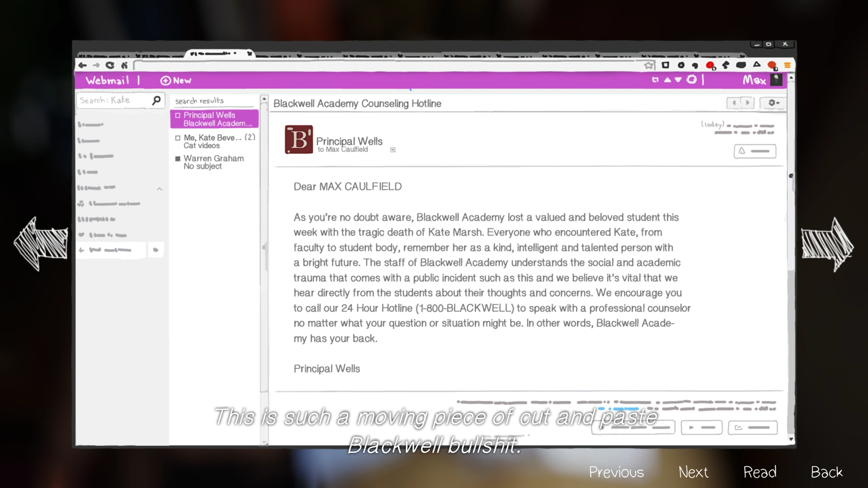Tick the Principal Wells email checkbox
The image size is (868, 488).
click(x=178, y=115)
